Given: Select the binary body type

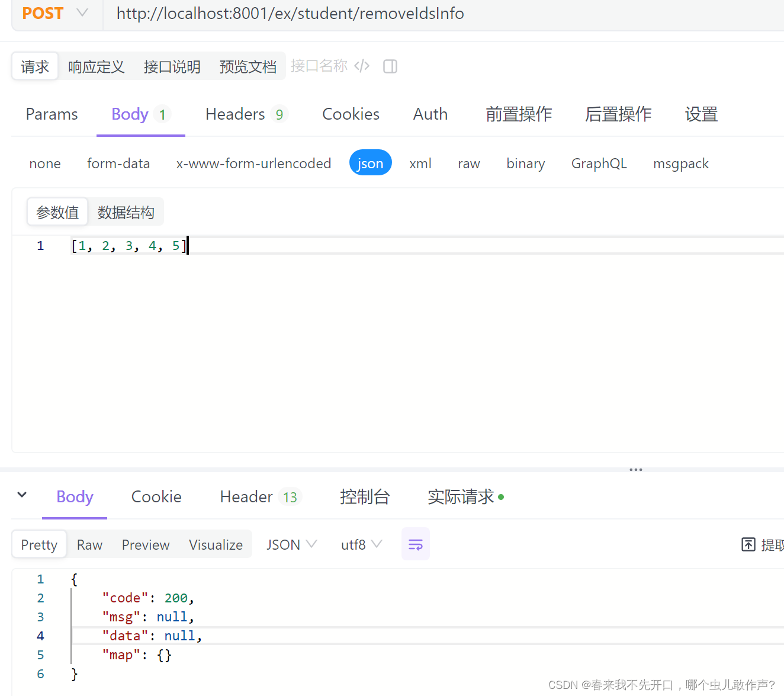Looking at the screenshot, I should click(526, 163).
